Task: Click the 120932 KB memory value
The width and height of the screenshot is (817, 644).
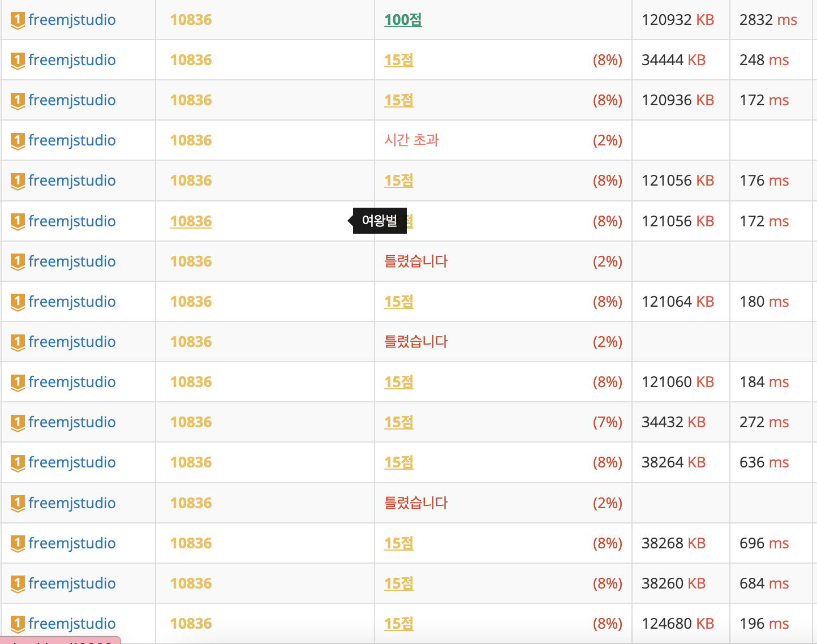Action: (678, 20)
